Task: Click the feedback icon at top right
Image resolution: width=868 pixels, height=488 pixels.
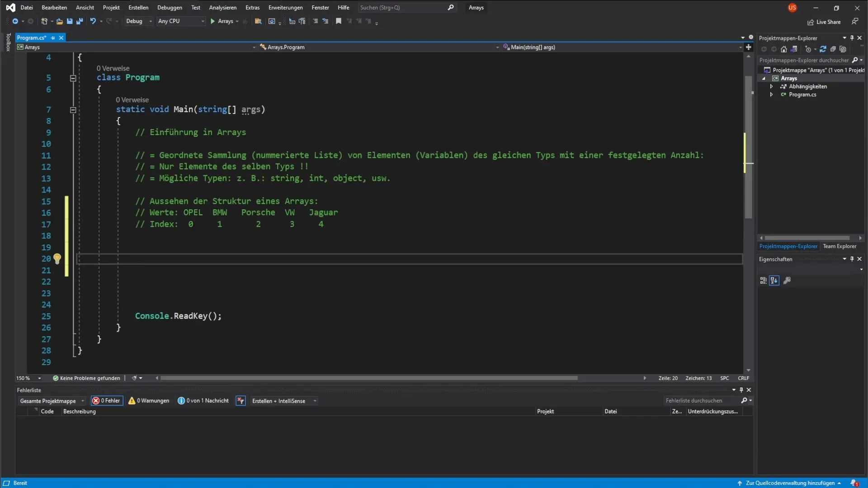Action: coord(855,21)
